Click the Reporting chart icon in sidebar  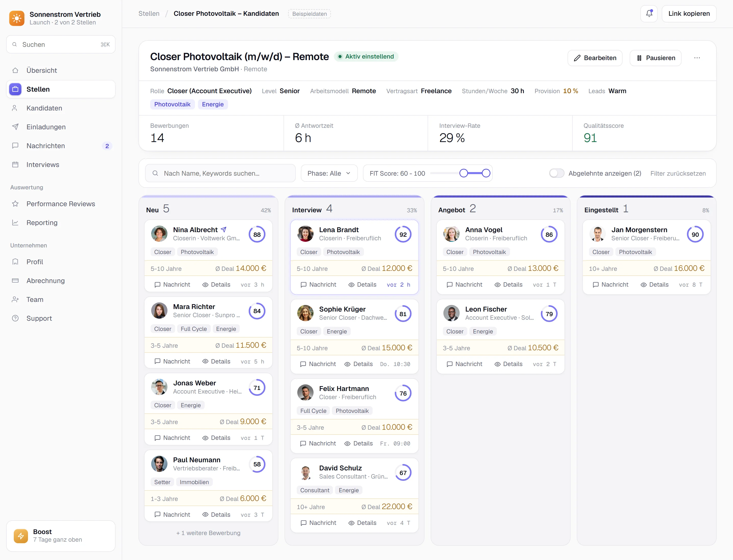15,223
